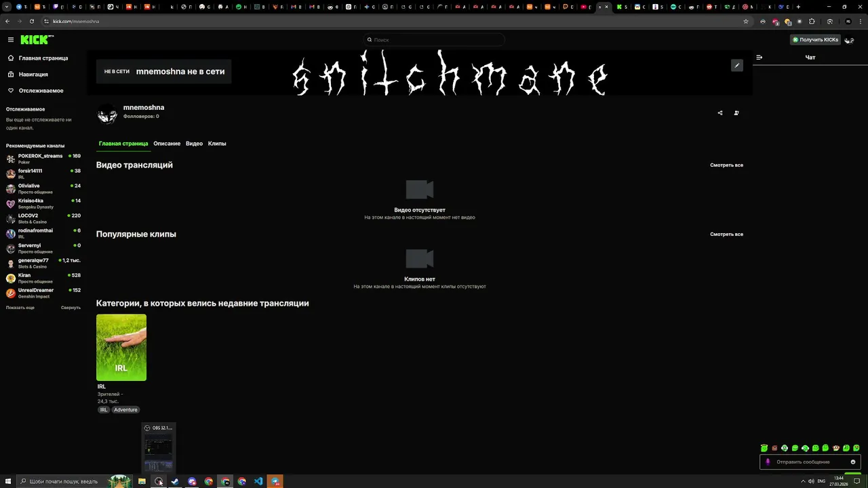
Task: Reload the page with refresh icon
Action: tap(32, 21)
